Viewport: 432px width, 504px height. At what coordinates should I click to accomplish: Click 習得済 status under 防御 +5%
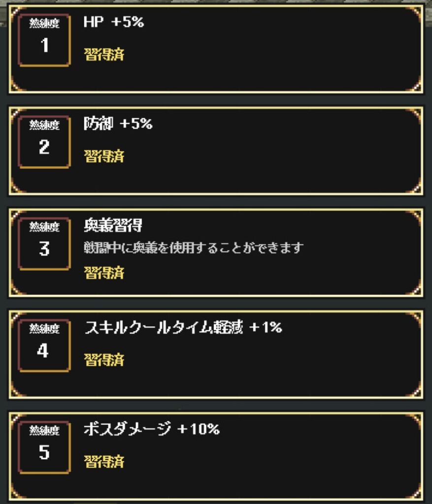(x=104, y=156)
